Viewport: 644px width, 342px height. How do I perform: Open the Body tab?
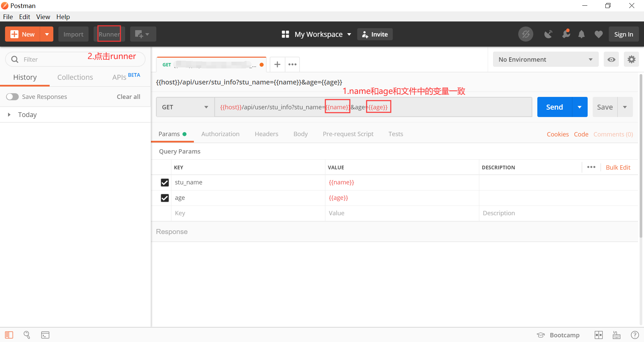[301, 134]
